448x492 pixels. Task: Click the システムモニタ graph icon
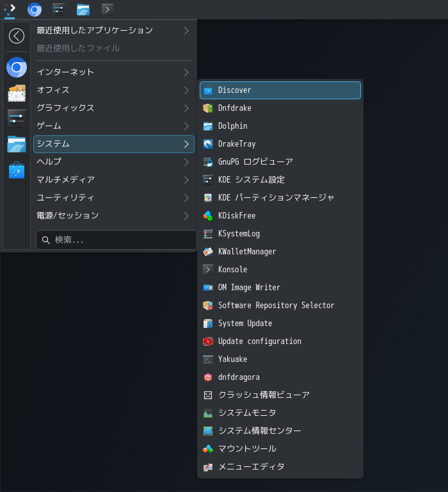(208, 413)
